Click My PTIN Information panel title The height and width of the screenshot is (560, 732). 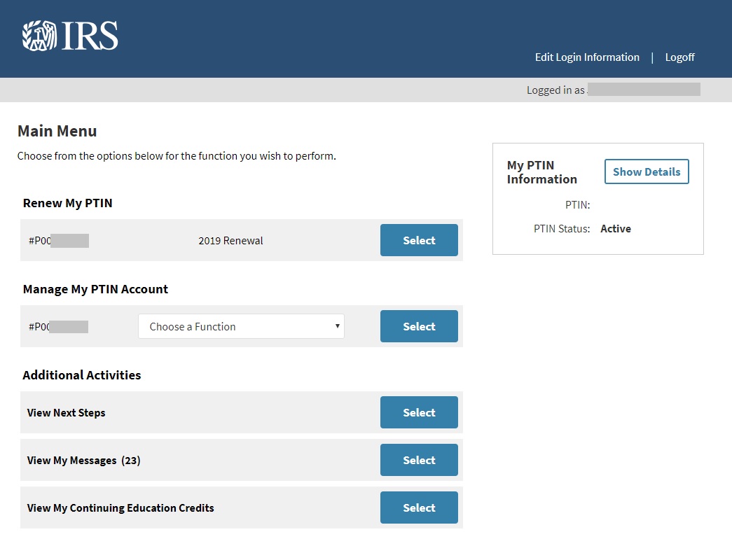pyautogui.click(x=541, y=172)
